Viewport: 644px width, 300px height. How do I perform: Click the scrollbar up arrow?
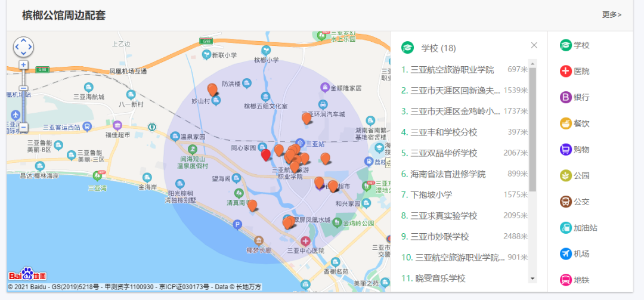[532, 63]
